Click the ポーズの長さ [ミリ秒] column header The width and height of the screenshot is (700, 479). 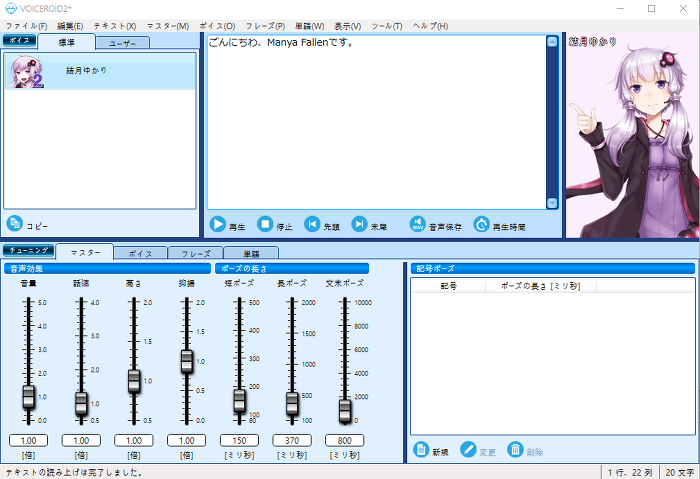click(x=541, y=286)
